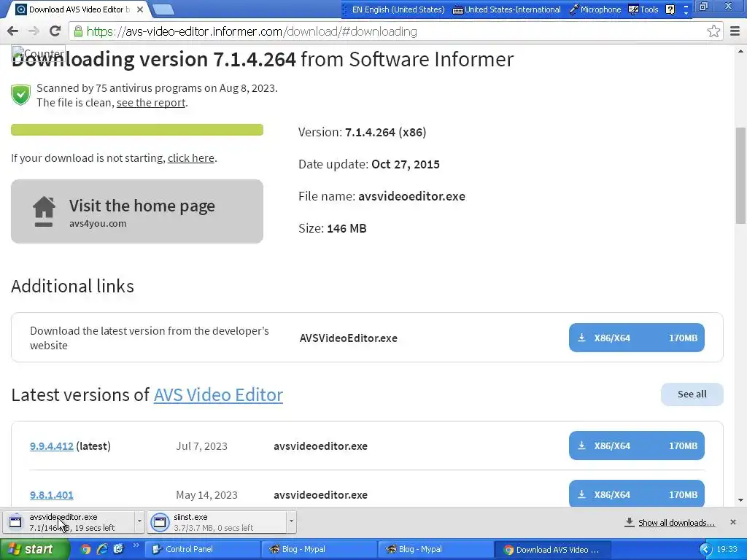This screenshot has width=747, height=560.
Task: Click the avsvideoeditor.exe download item
Action: [x=69, y=522]
